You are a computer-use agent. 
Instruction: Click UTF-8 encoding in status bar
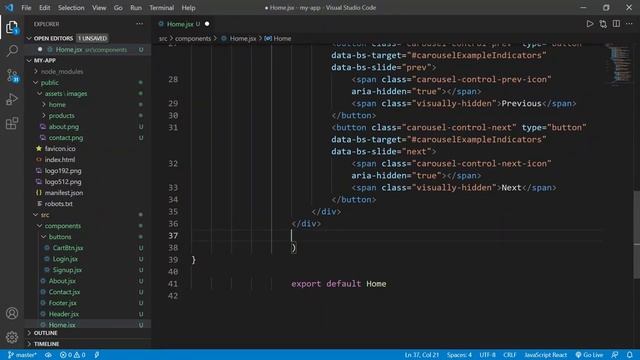tap(487, 355)
